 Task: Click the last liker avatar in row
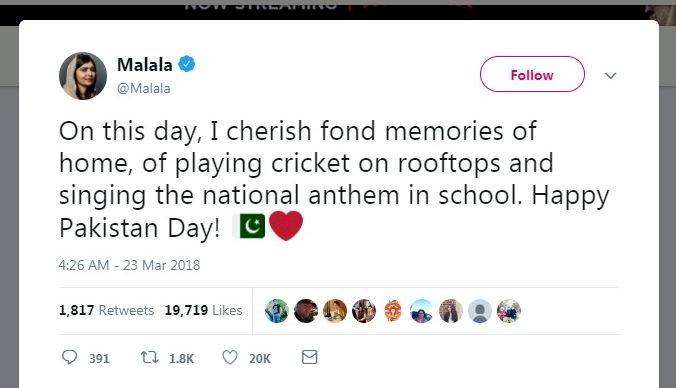(509, 311)
